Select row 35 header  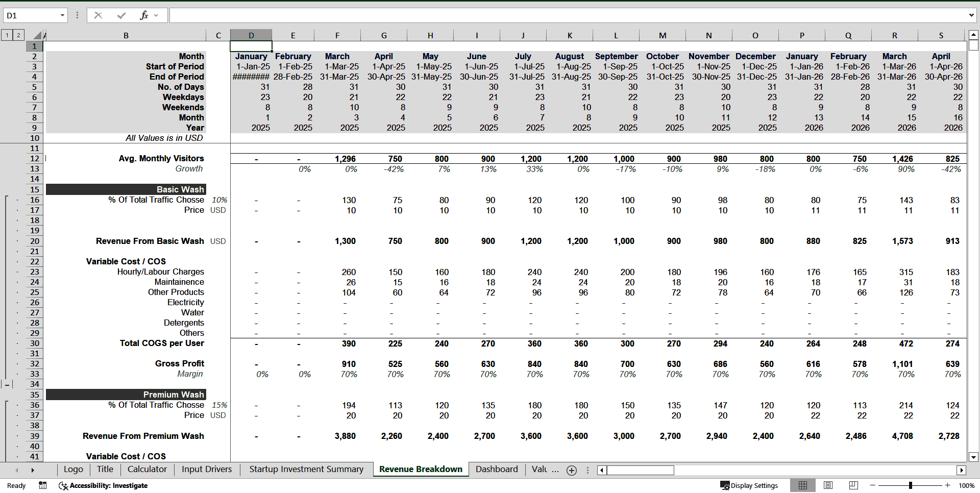point(35,395)
